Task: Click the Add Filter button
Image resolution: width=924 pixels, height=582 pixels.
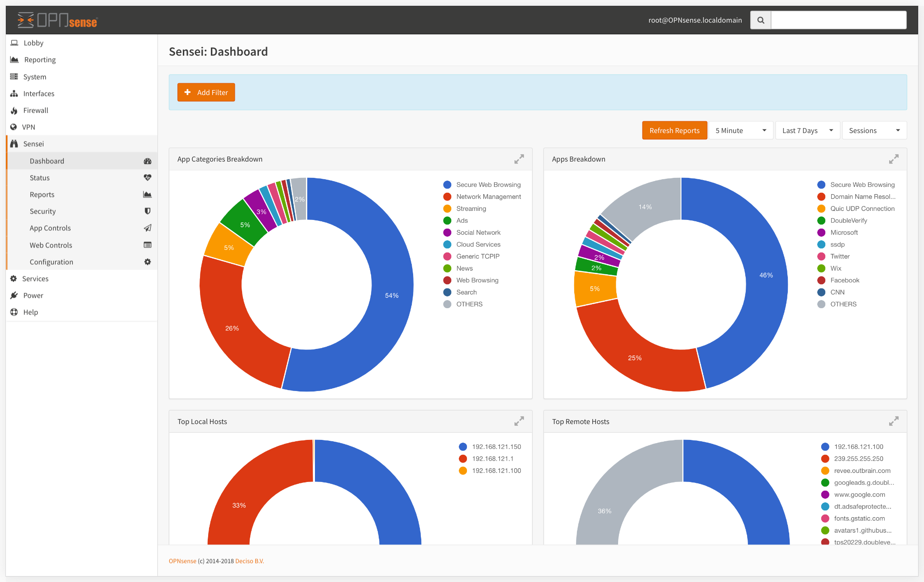Action: (x=206, y=92)
